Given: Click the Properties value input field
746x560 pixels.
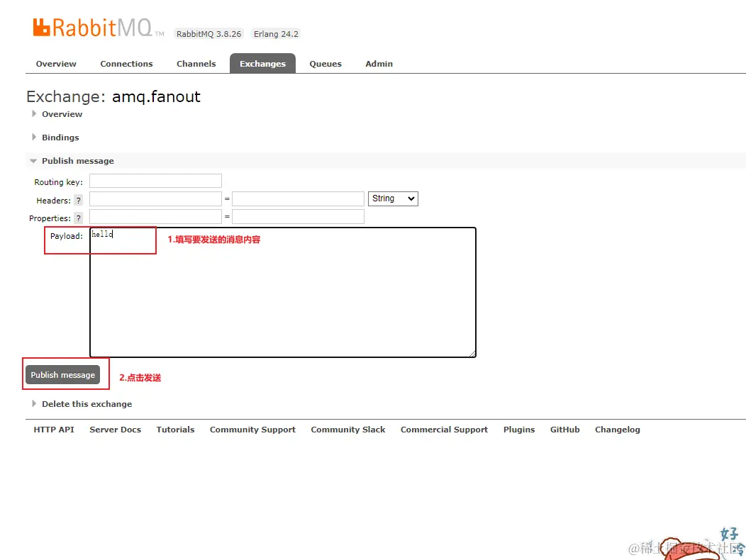Looking at the screenshot, I should click(299, 216).
